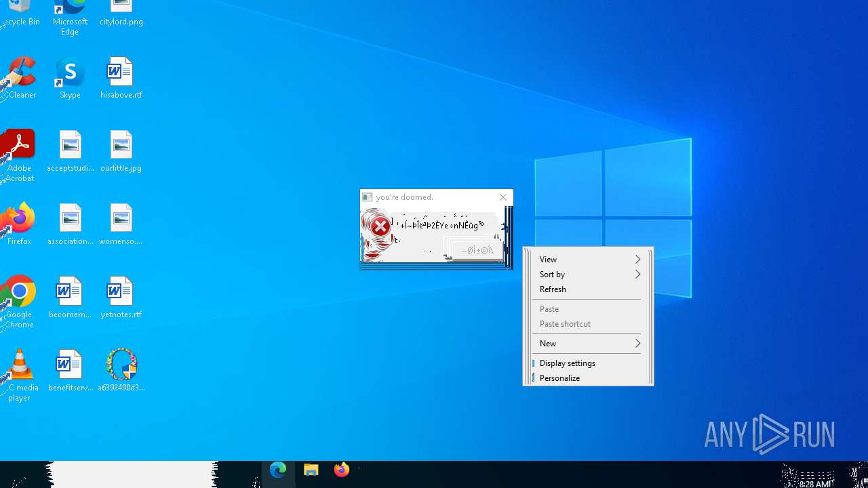Launch Microsoft Edge desktop shortcut

coord(70,18)
